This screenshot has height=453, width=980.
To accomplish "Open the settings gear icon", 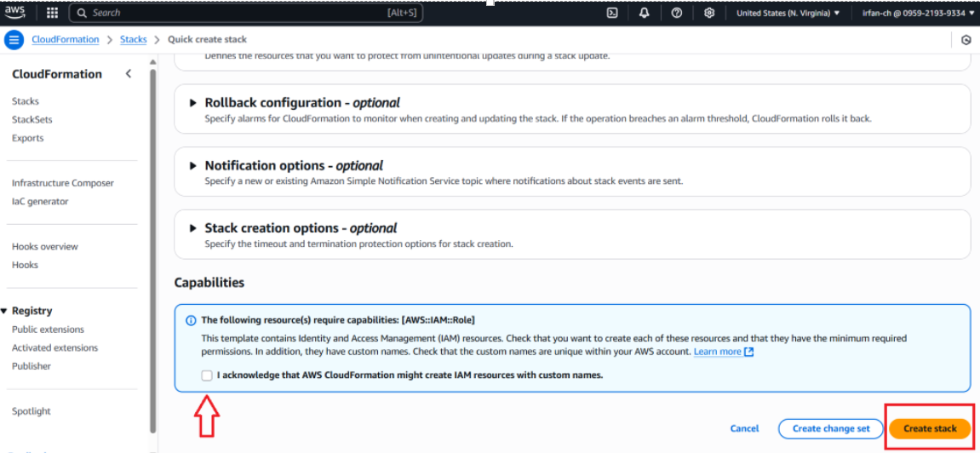I will coord(708,13).
